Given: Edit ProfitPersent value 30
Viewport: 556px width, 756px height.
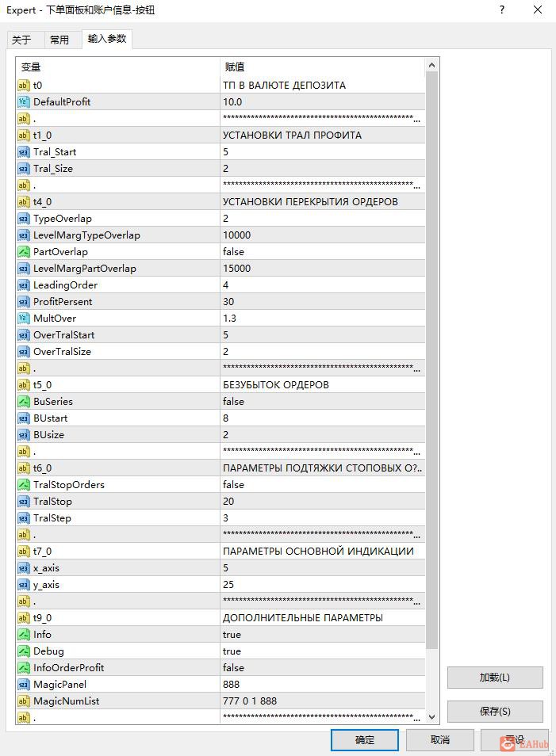Looking at the screenshot, I should pyautogui.click(x=322, y=301).
